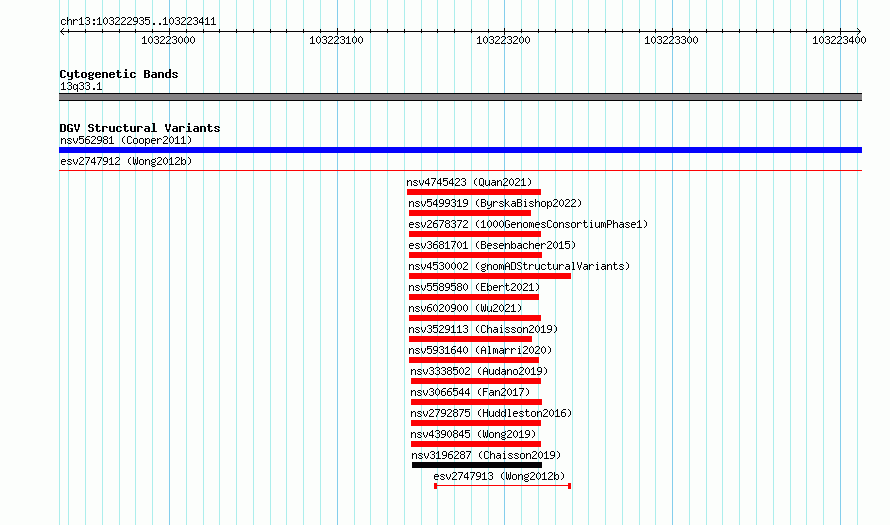Open esv2678372 (1000GenomesConsortiumPhase1) label
This screenshot has width=890, height=525.
(528, 224)
